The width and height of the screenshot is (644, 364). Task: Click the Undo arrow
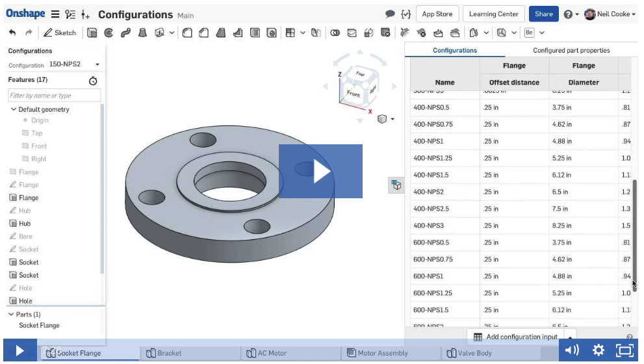[12, 32]
